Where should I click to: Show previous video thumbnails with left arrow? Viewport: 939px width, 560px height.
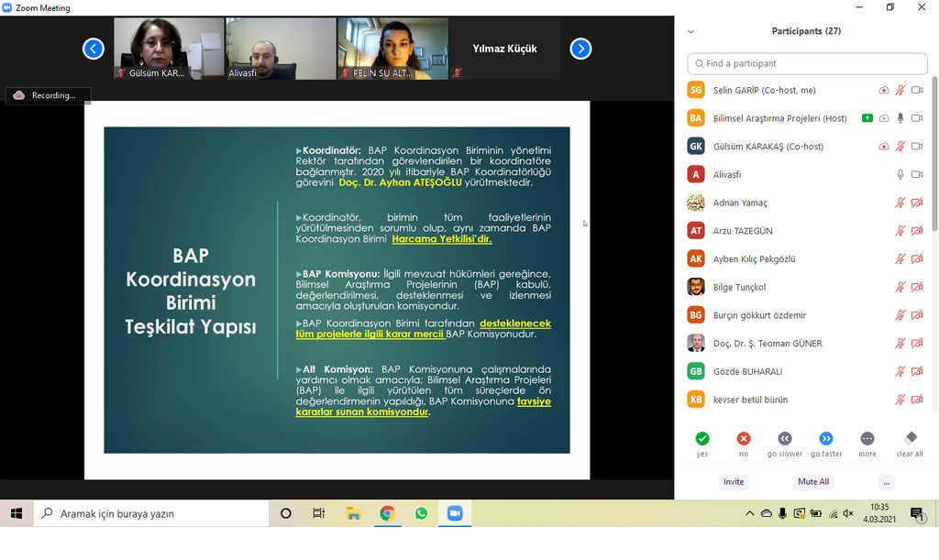coord(94,49)
